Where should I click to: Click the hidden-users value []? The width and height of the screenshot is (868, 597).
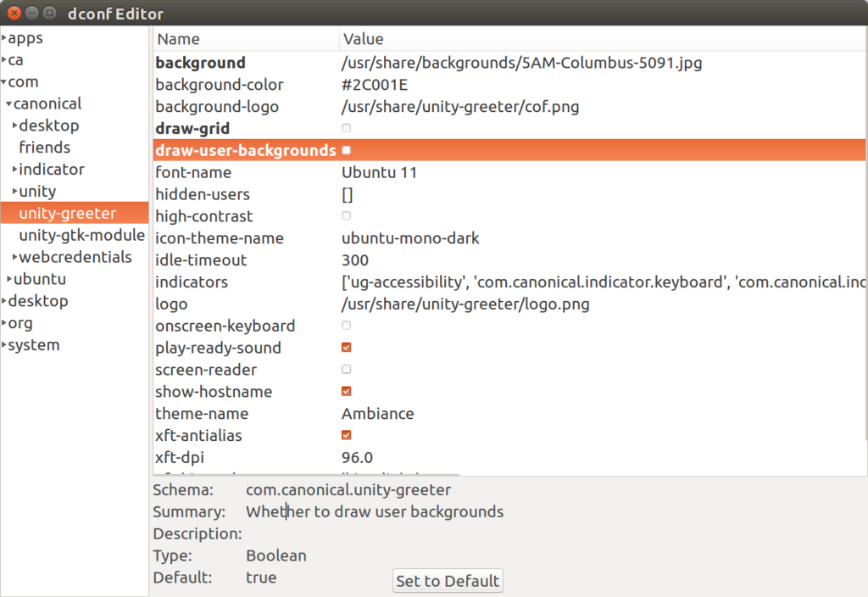(347, 194)
